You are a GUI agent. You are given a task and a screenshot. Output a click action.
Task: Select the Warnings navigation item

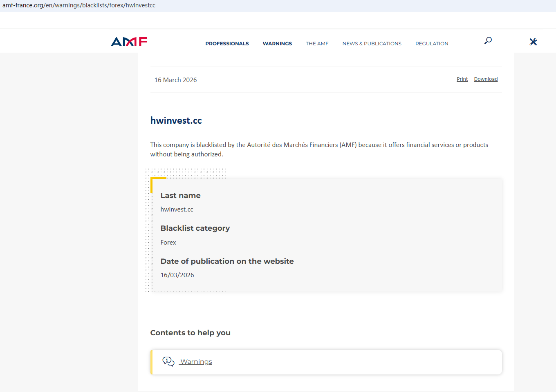coord(277,44)
